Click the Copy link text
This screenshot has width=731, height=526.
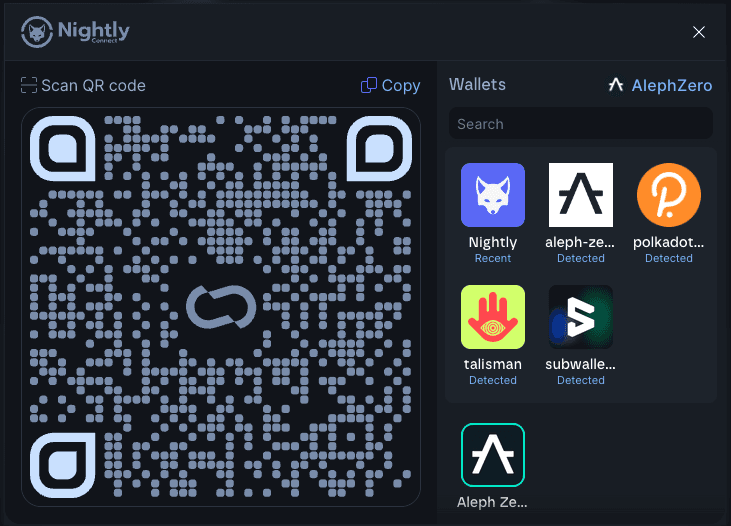(401, 85)
